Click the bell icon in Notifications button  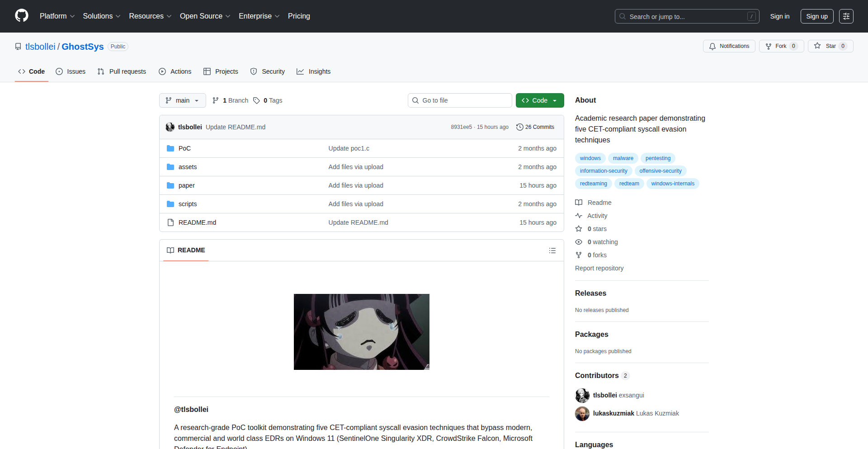712,46
